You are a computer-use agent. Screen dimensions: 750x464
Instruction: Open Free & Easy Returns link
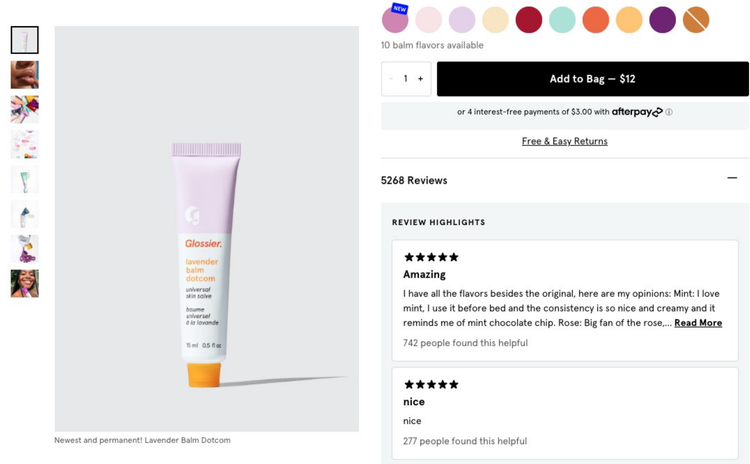564,141
